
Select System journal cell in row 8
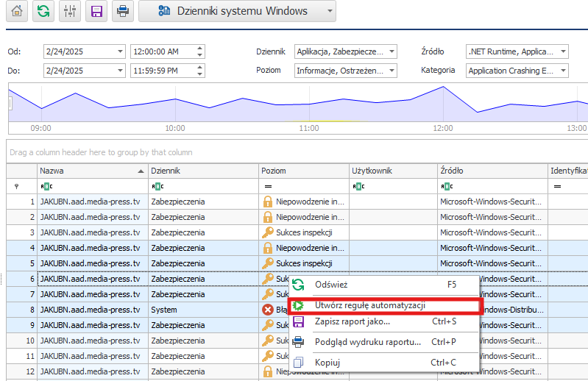[203, 310]
